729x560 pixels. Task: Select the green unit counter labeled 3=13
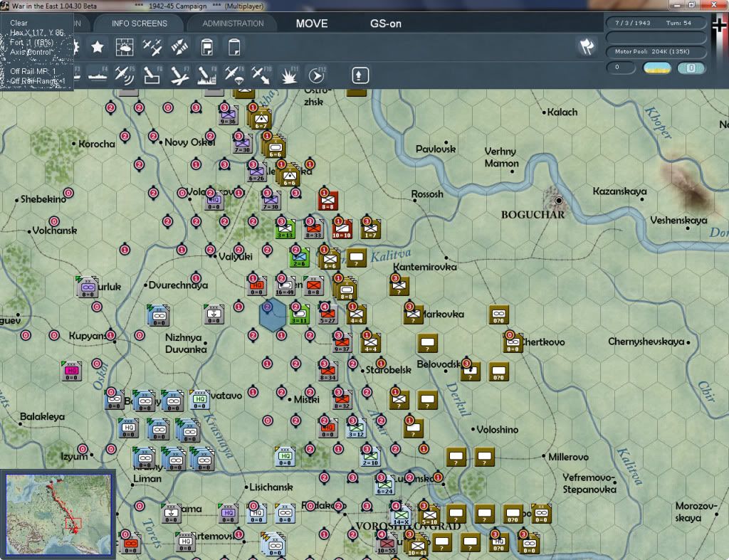[285, 228]
